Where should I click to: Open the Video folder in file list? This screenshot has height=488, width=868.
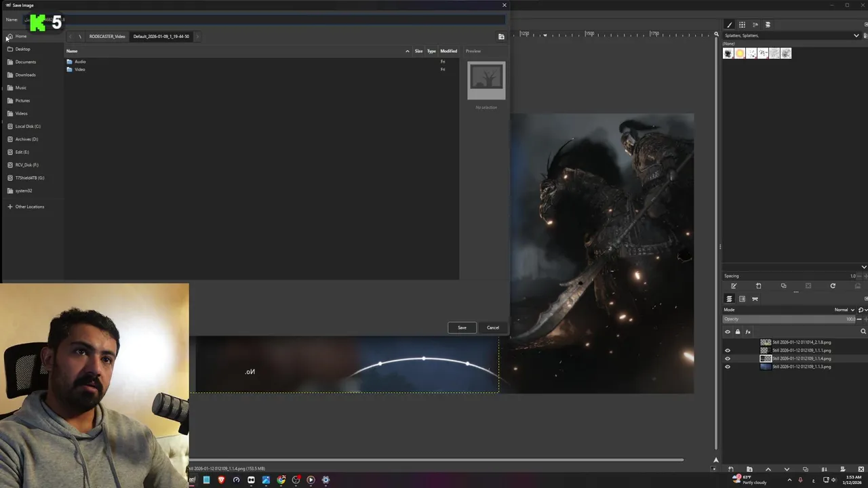[80, 70]
